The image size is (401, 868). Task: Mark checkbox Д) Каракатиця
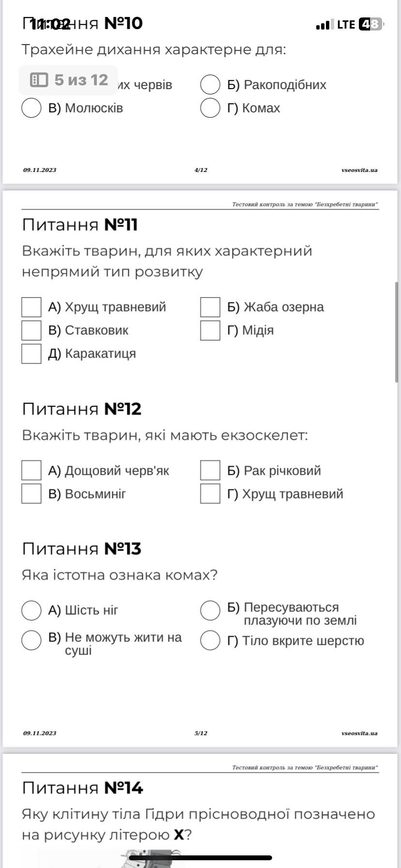pyautogui.click(x=31, y=354)
